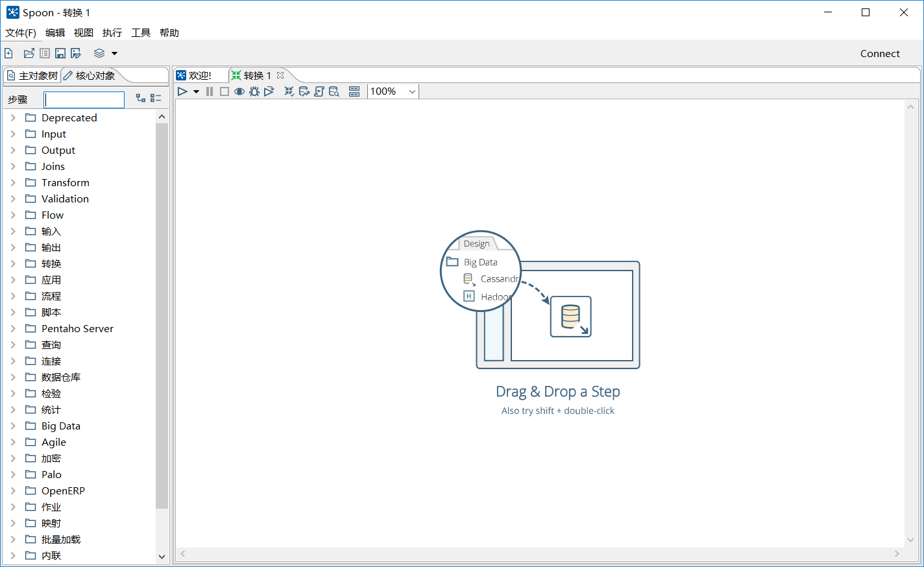Click the perspectives layers icon
The image size is (924, 567).
point(99,53)
